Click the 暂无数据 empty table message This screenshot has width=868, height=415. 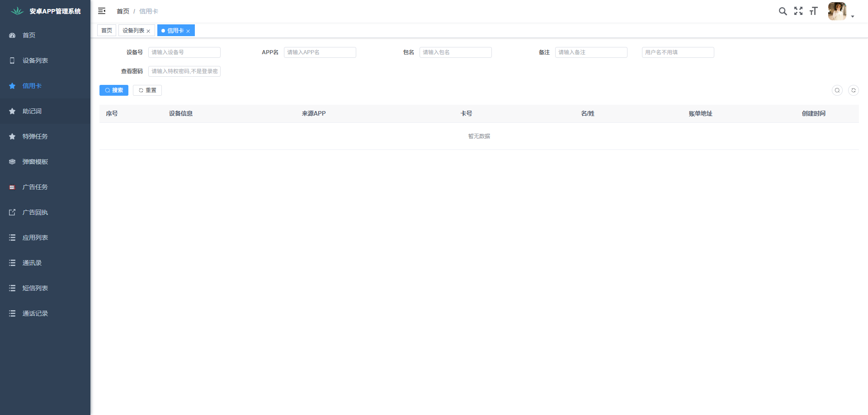tap(479, 136)
